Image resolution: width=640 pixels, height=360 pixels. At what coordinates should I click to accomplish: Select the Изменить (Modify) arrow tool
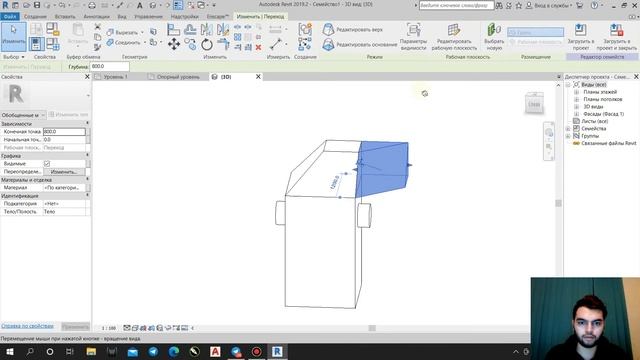[x=13, y=36]
